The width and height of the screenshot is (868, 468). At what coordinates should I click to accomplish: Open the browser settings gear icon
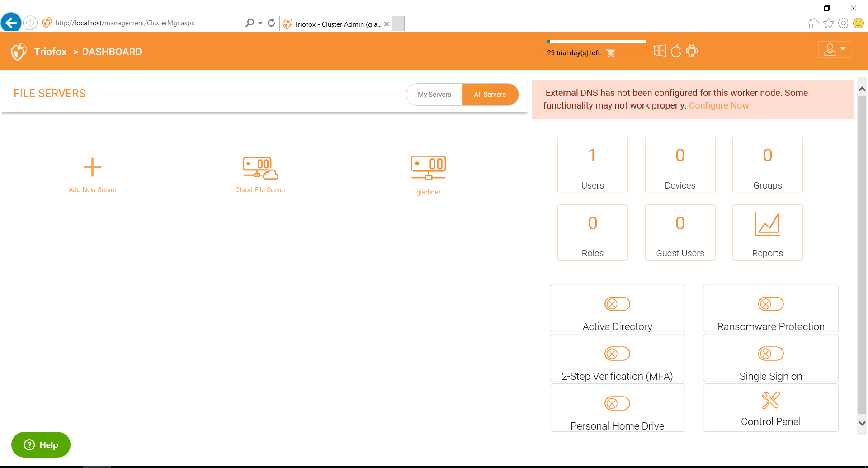pyautogui.click(x=844, y=23)
